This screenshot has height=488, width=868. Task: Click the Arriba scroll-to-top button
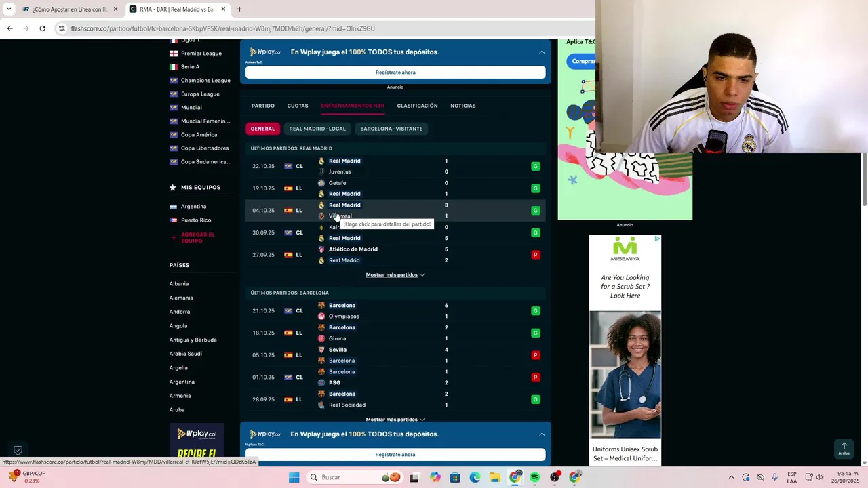pos(844,449)
